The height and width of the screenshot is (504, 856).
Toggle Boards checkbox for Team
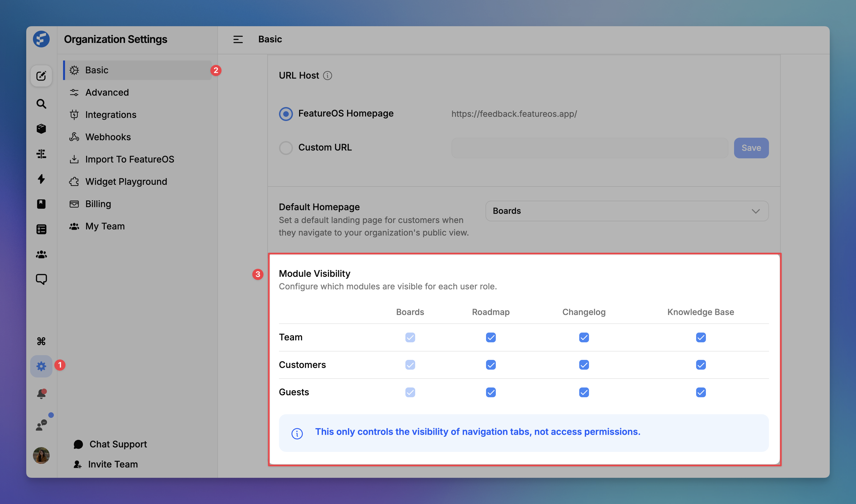click(x=410, y=337)
